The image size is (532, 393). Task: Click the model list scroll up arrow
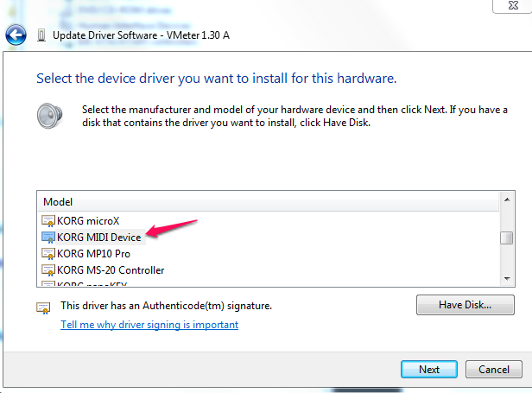coord(507,200)
